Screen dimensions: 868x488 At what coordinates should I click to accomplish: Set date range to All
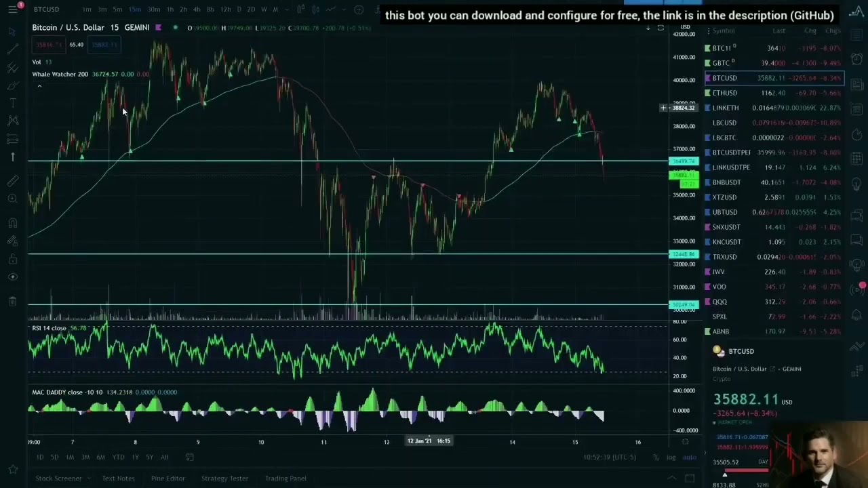click(164, 457)
